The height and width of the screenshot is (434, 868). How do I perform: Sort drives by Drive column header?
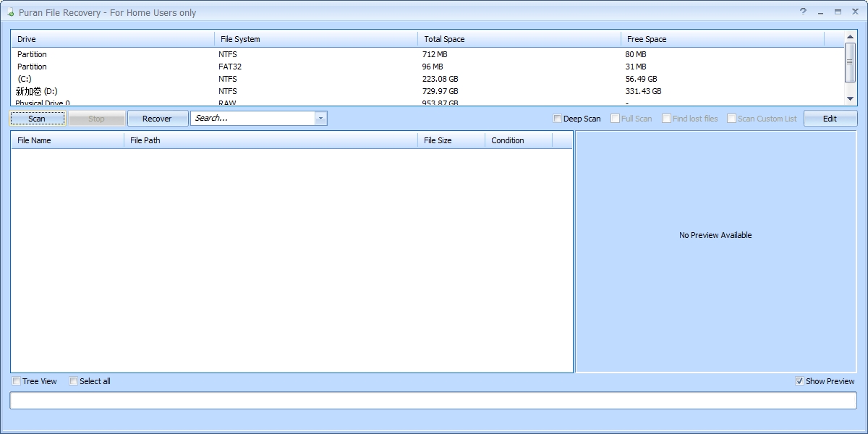pyautogui.click(x=113, y=39)
